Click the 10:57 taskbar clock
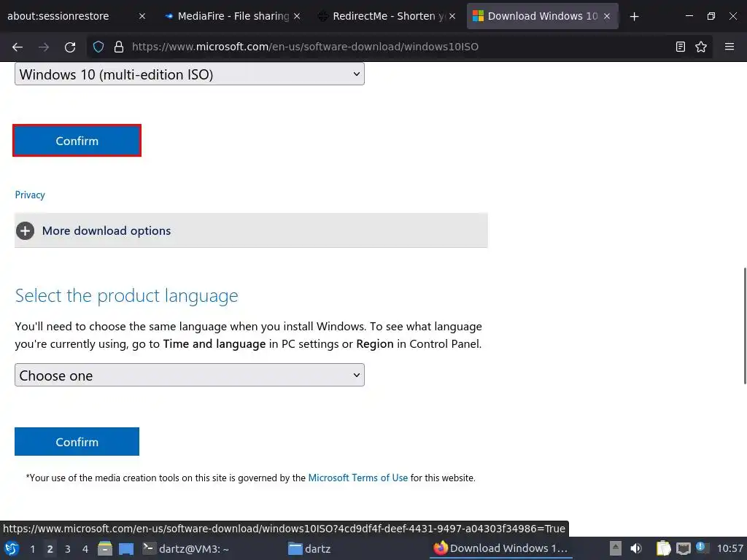Image resolution: width=747 pixels, height=560 pixels. 729,548
